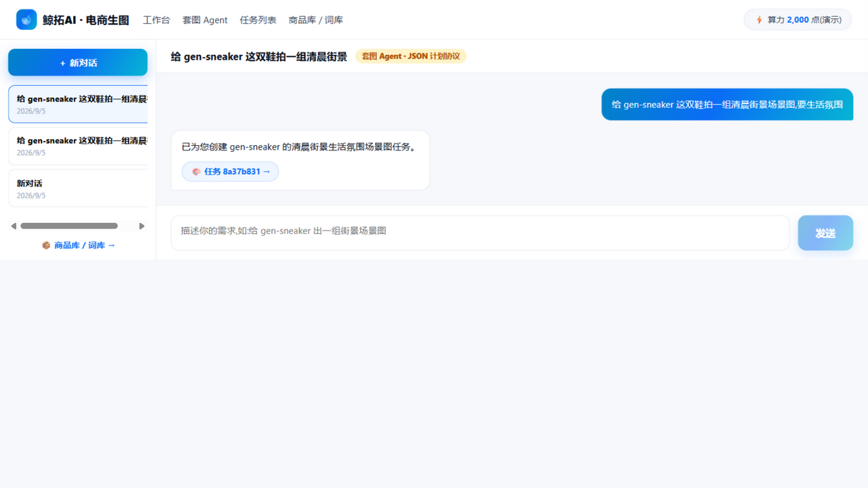The width and height of the screenshot is (868, 488).
Task: Click the icon inside the 任务 8a37b831 chip
Action: [x=196, y=171]
